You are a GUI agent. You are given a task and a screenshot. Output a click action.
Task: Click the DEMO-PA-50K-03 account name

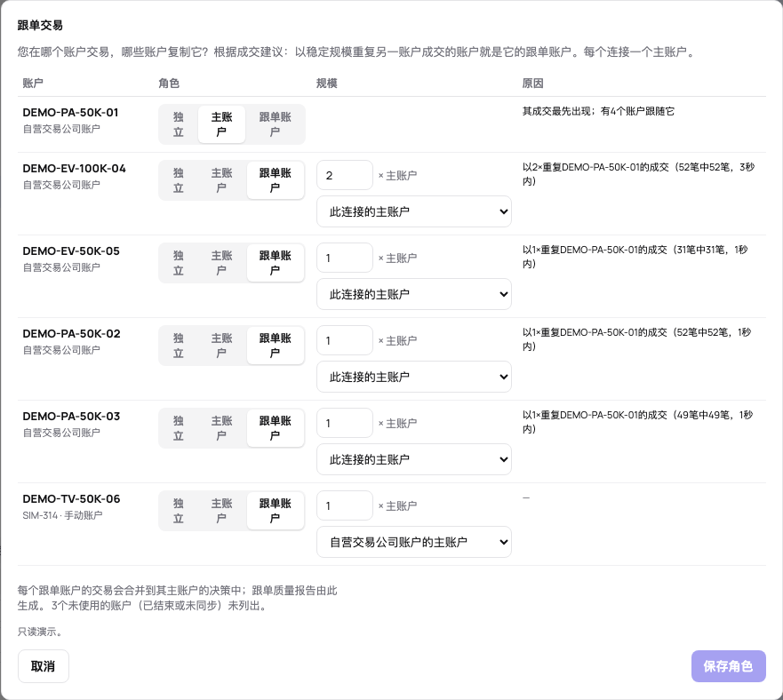tap(71, 417)
